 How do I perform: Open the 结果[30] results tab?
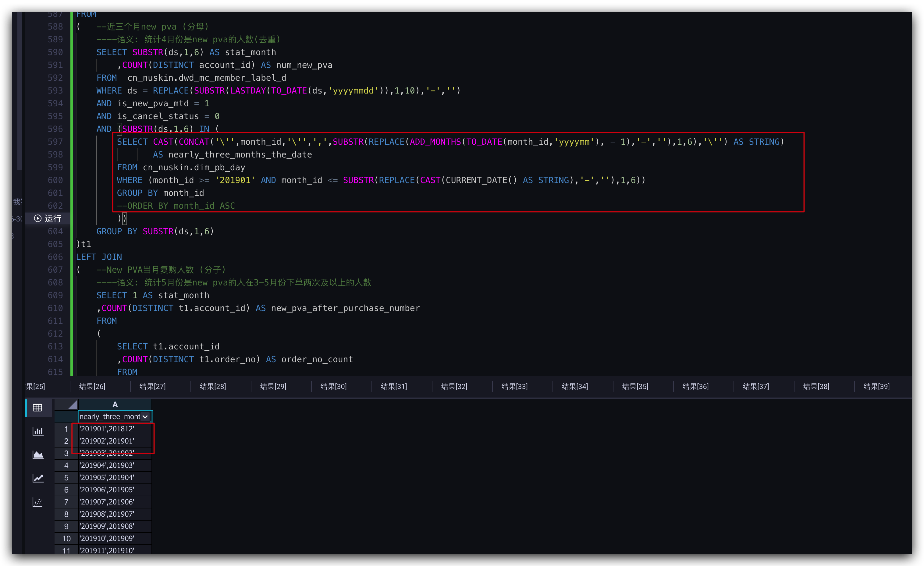pos(333,387)
